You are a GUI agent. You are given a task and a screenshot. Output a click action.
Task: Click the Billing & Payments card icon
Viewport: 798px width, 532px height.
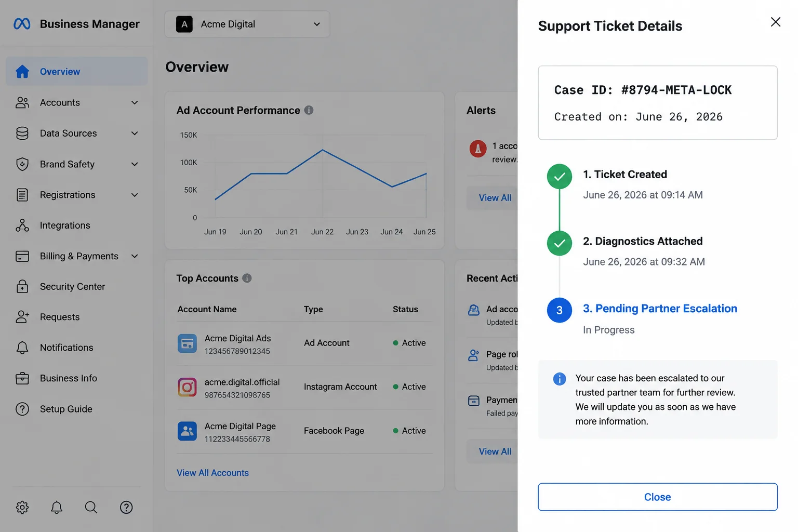22,256
